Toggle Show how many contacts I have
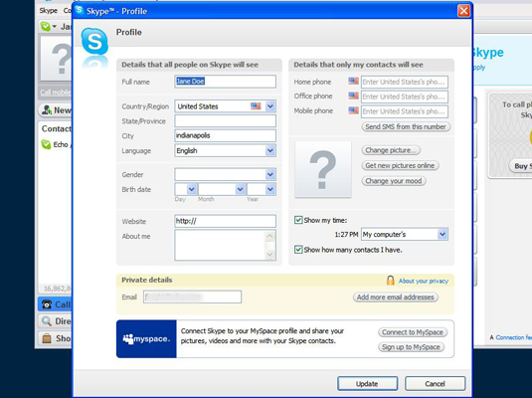The image size is (532, 398). click(x=298, y=250)
